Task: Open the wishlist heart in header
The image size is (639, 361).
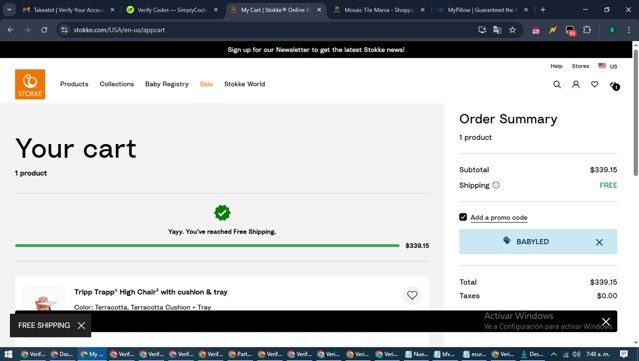Action: 595,84
